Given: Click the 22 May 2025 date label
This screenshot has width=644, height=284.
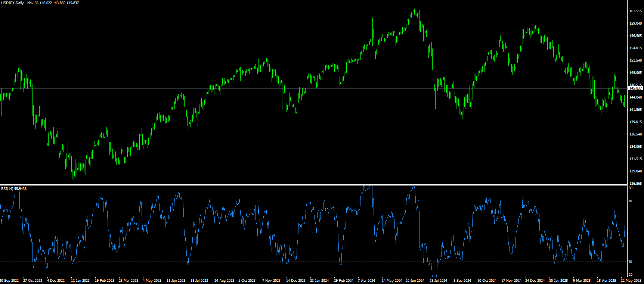Looking at the screenshot, I should click(631, 281).
